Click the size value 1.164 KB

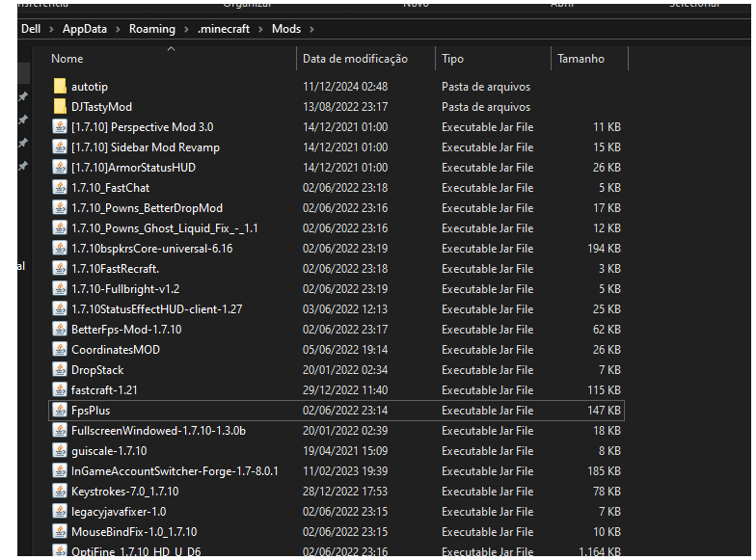[600, 551]
